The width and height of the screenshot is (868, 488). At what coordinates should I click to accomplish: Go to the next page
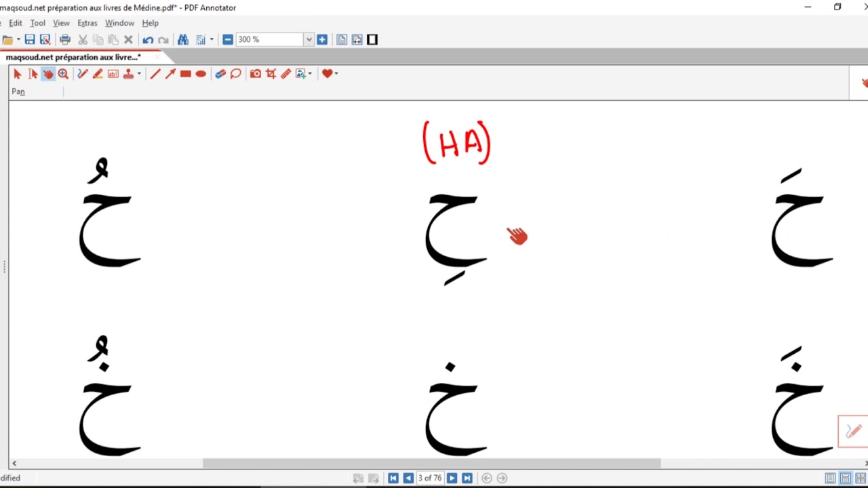[x=452, y=478]
